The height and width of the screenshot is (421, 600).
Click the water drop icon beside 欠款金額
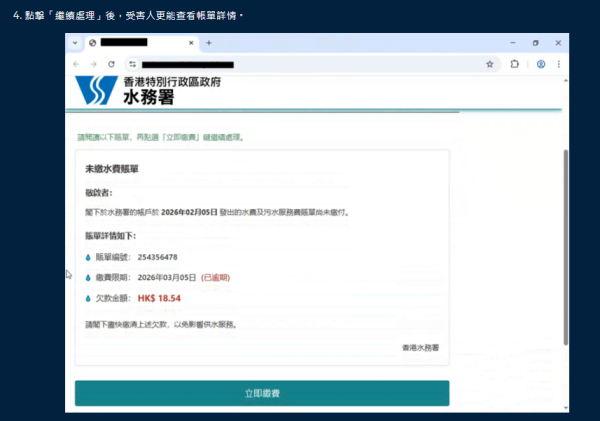tap(88, 298)
